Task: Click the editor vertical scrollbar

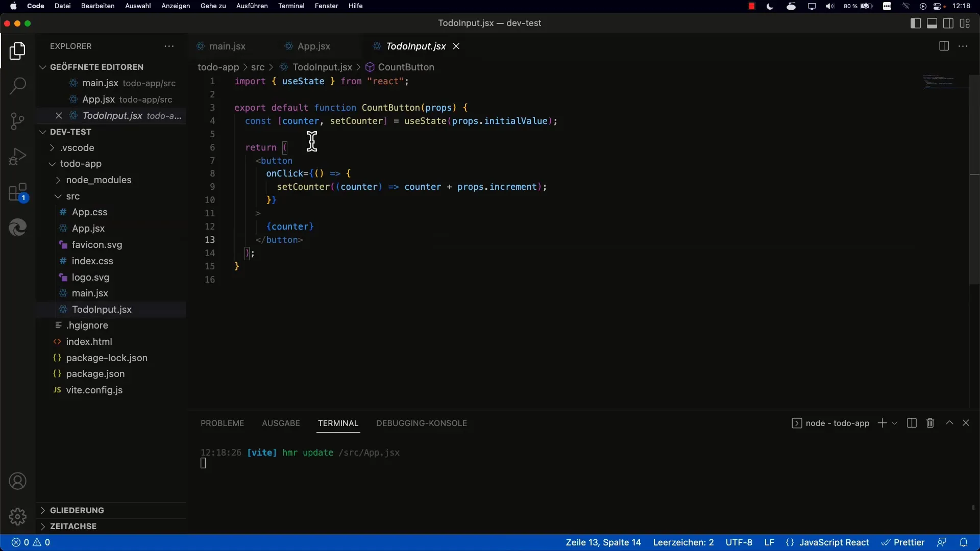Action: point(974,179)
